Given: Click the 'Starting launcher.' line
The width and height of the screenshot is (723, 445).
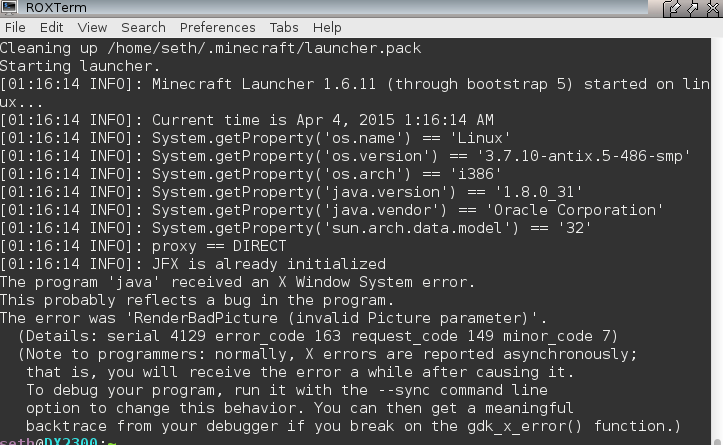Looking at the screenshot, I should pos(80,66).
